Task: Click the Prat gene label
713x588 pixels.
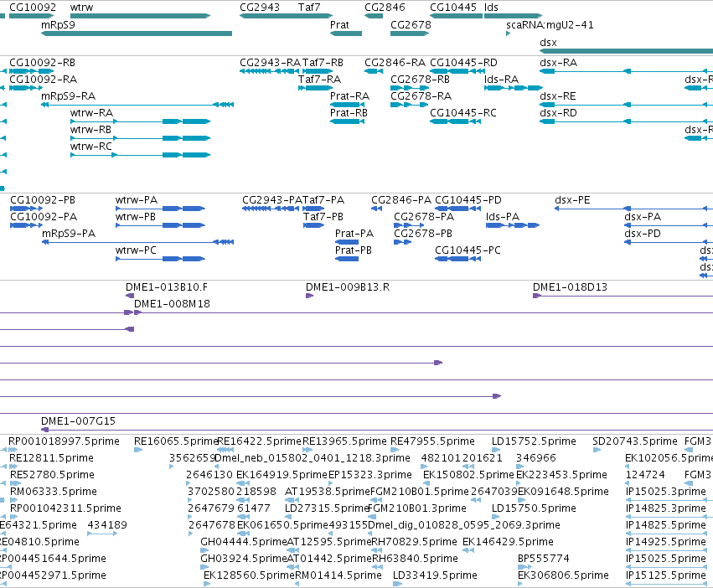Action: [339, 24]
